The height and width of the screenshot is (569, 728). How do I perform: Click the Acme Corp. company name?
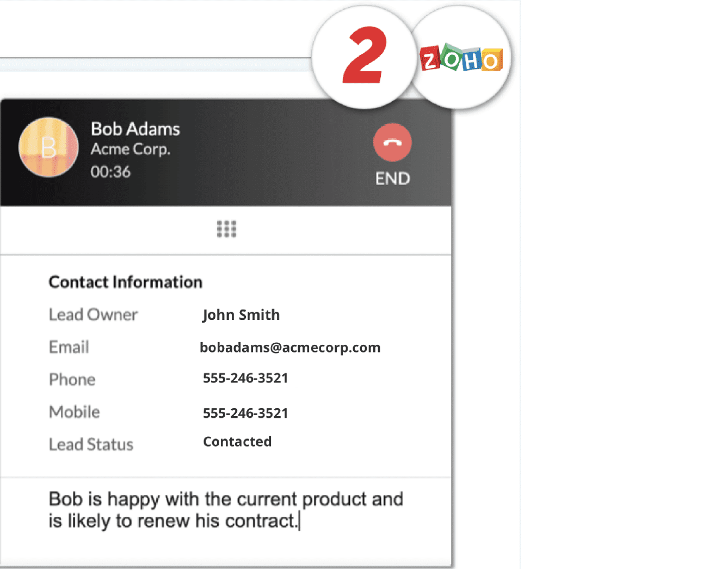[x=131, y=149]
